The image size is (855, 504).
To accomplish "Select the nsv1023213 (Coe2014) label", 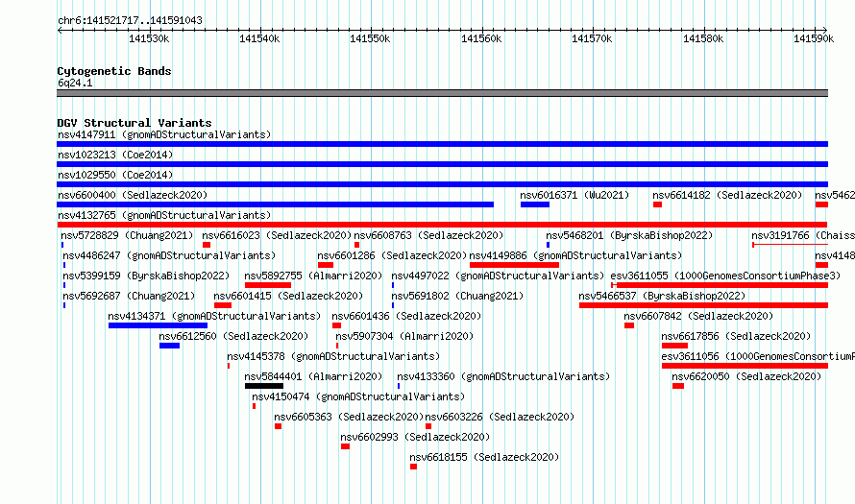I will point(115,155).
